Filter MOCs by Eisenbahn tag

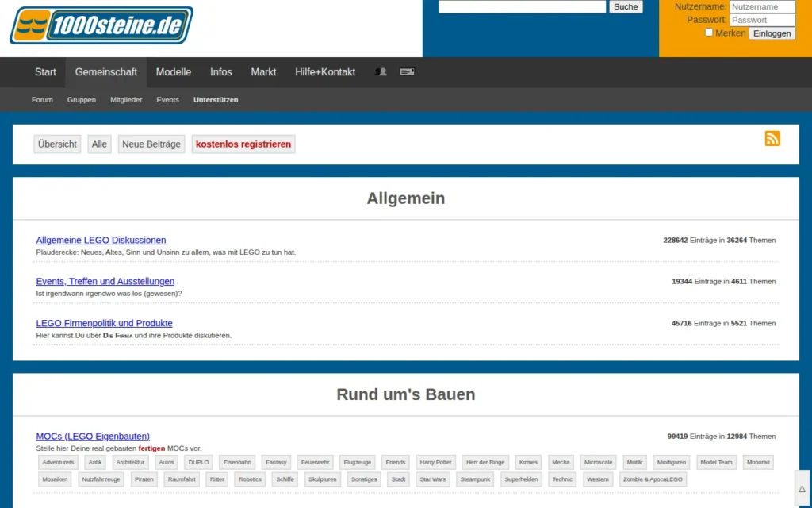237,463
